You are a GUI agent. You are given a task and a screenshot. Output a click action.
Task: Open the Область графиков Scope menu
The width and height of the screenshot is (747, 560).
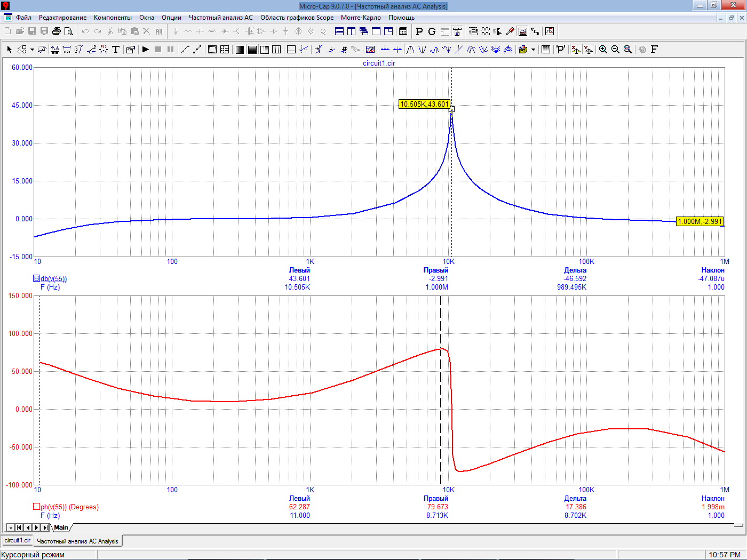coord(297,18)
